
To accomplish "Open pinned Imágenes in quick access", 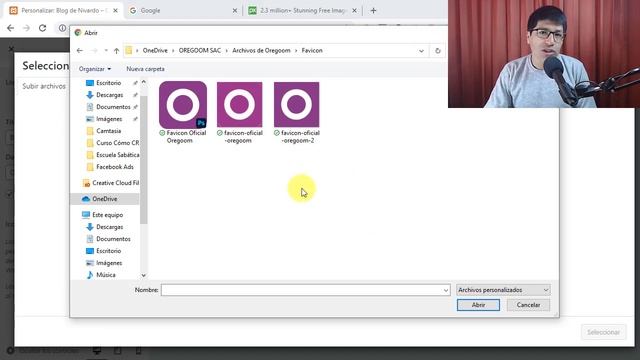I will point(109,119).
